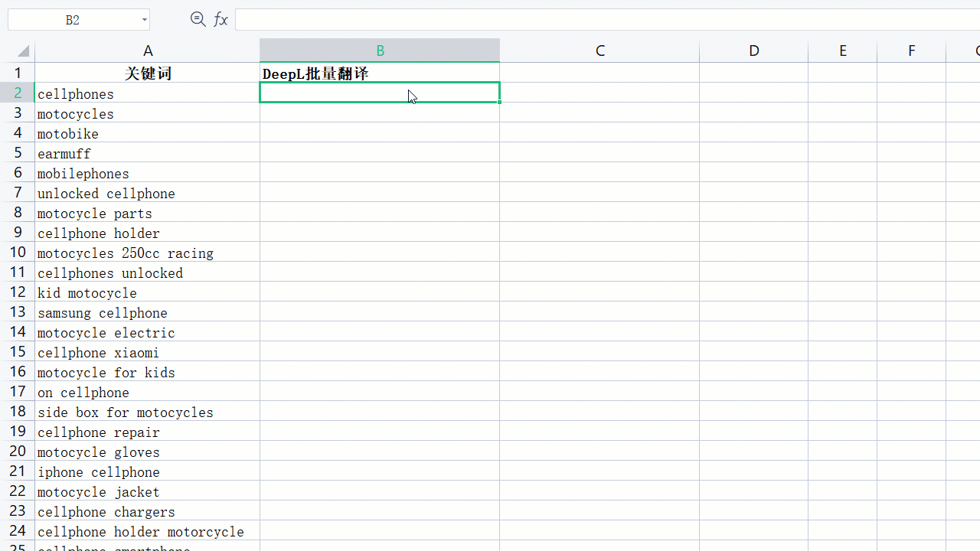
Task: Select row 15 header
Action: pyautogui.click(x=18, y=352)
